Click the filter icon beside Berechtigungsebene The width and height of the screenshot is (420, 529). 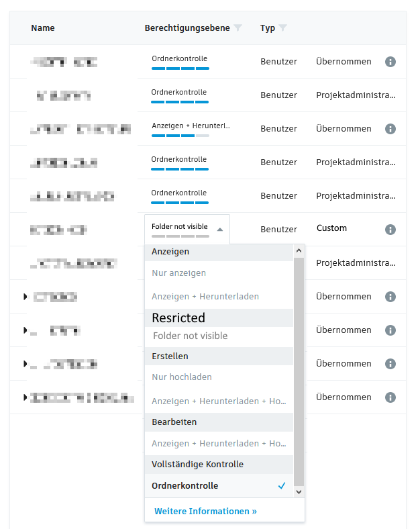tap(238, 28)
